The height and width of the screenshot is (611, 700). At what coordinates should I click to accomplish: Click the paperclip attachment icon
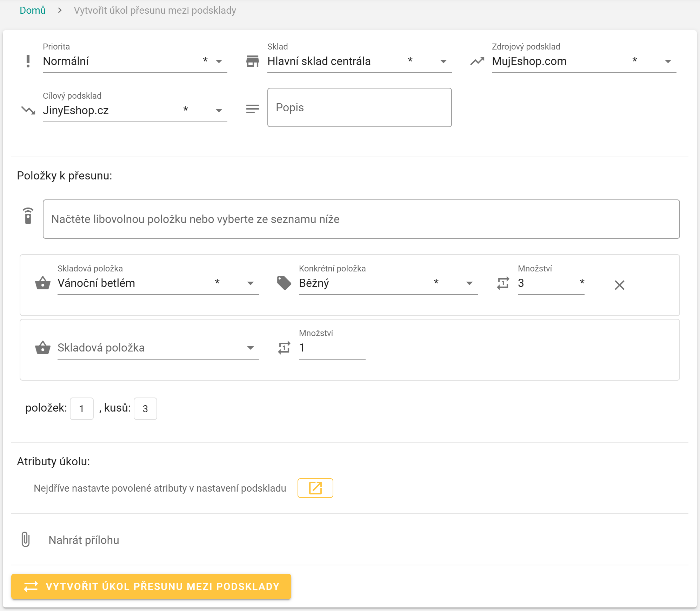(x=26, y=539)
